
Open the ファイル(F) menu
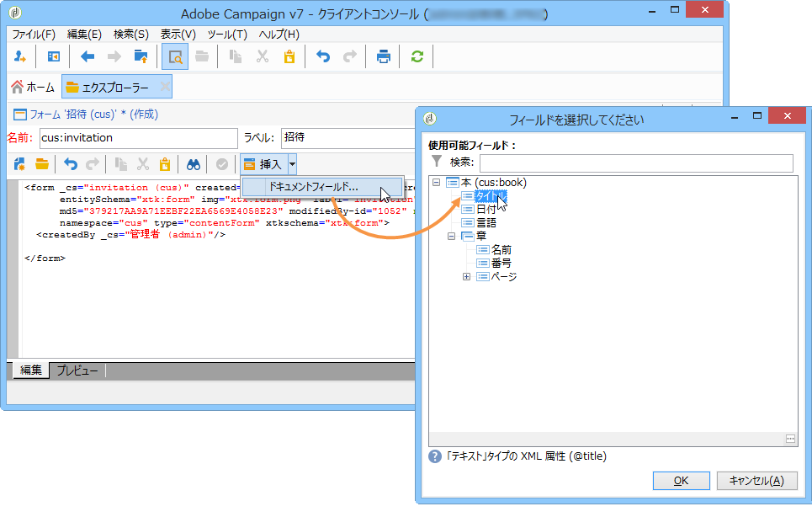point(34,35)
